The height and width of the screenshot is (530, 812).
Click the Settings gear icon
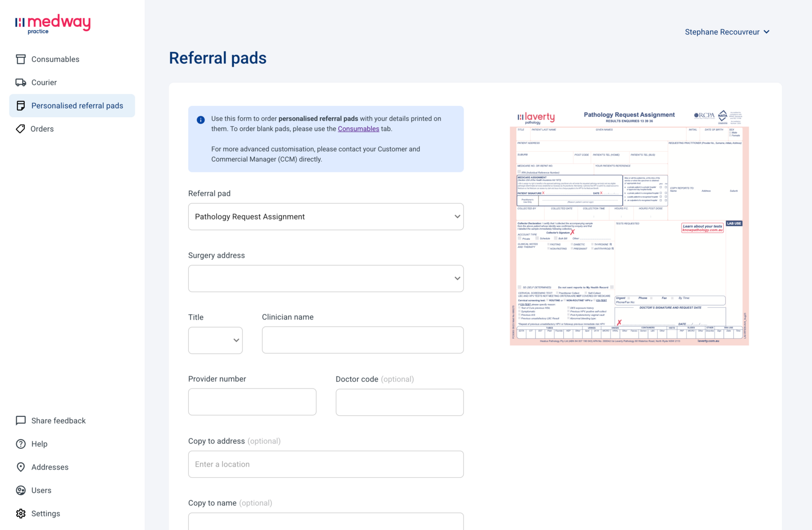click(21, 513)
